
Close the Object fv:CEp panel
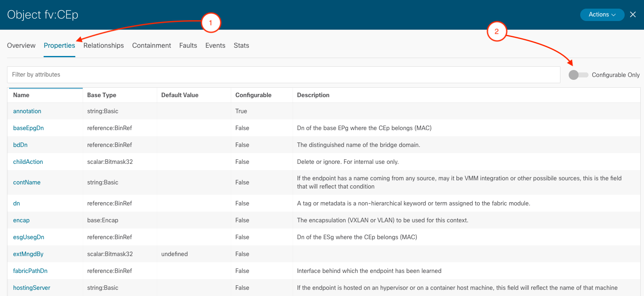[633, 15]
